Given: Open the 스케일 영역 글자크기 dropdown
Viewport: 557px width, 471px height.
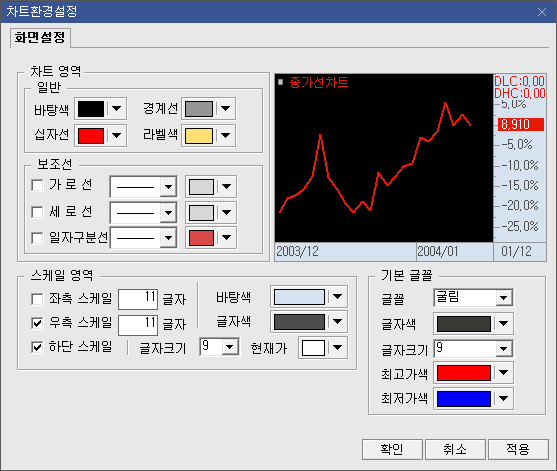Looking at the screenshot, I should [x=230, y=347].
